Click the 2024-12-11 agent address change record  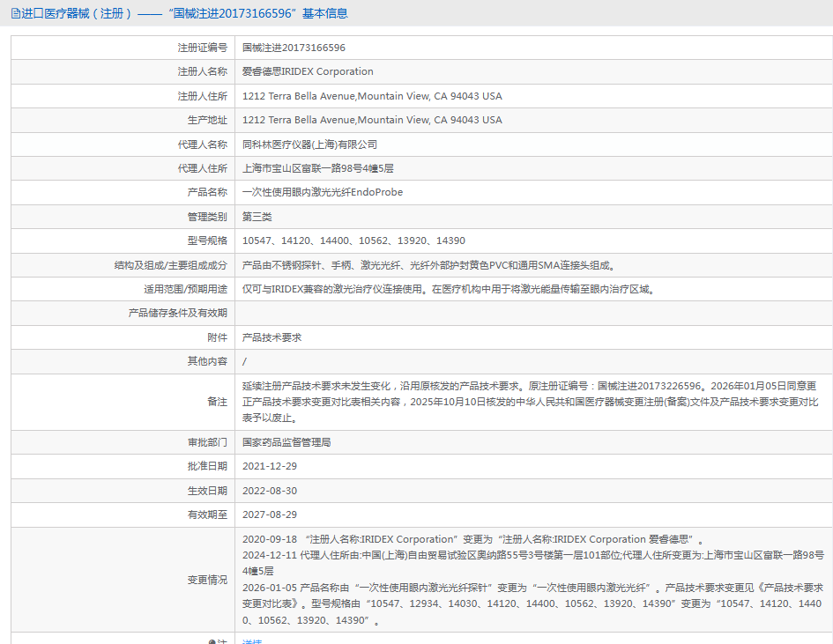click(532, 563)
